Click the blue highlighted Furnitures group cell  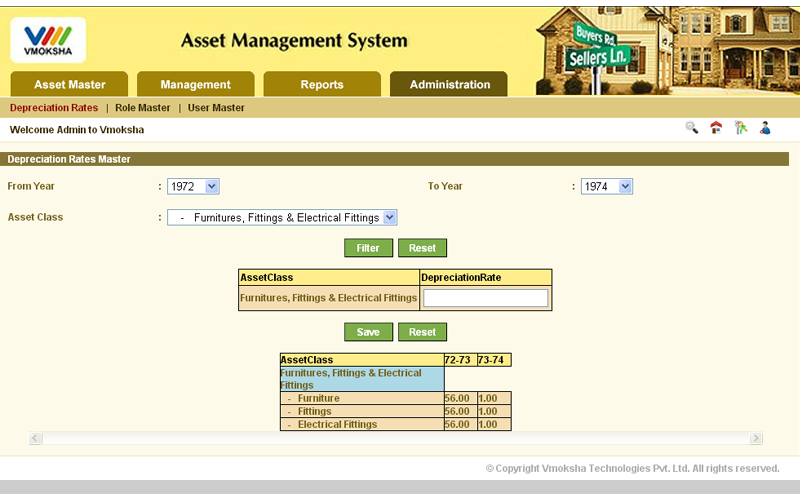(x=362, y=379)
